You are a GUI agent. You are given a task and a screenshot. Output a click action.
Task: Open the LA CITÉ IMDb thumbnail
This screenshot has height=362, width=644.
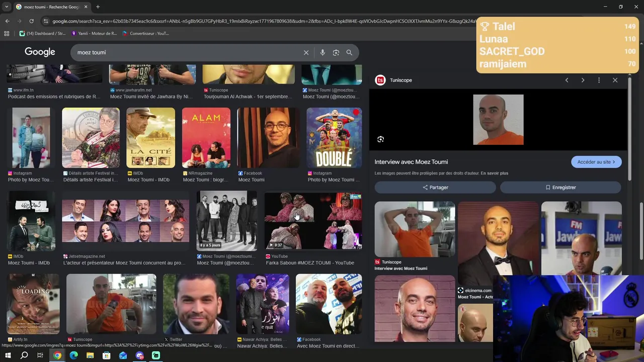(x=150, y=137)
